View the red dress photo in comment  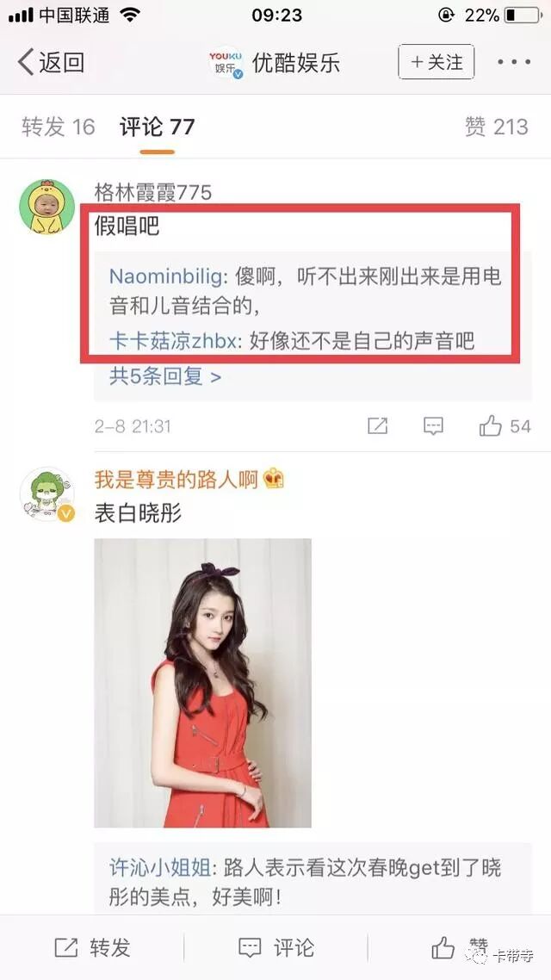tap(202, 683)
